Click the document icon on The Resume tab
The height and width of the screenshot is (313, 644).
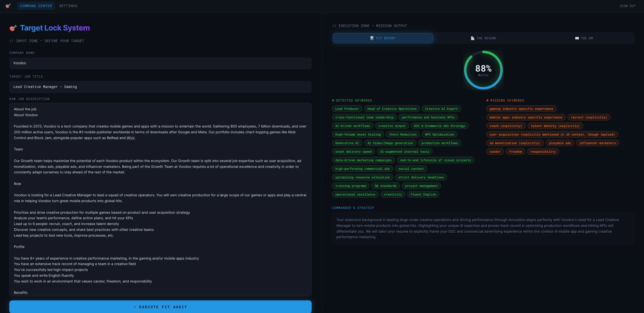(473, 38)
